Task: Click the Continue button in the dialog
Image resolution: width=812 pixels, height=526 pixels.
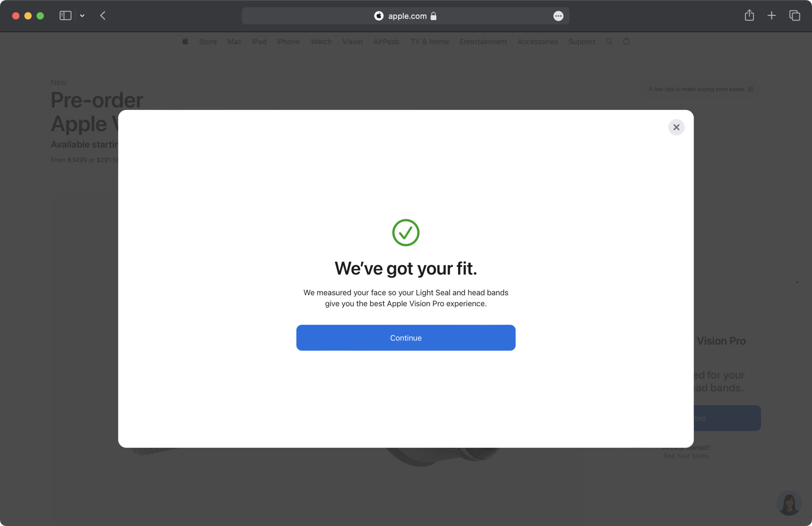Action: point(406,338)
